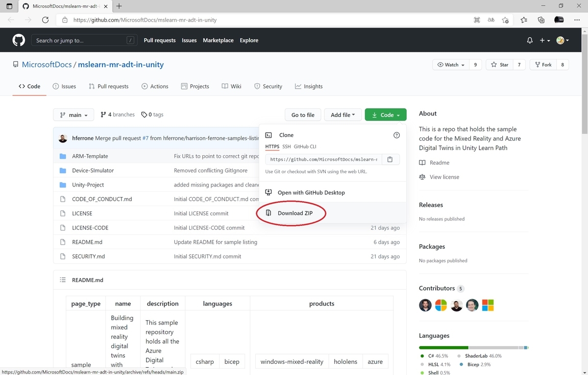
Task: Click Explore in the top navigation
Action: click(x=249, y=40)
